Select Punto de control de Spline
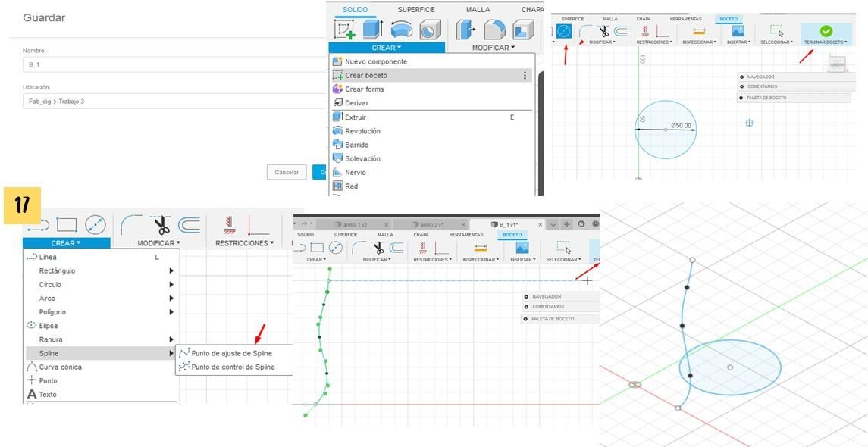Screen dimensions: 868x447 coord(233,367)
